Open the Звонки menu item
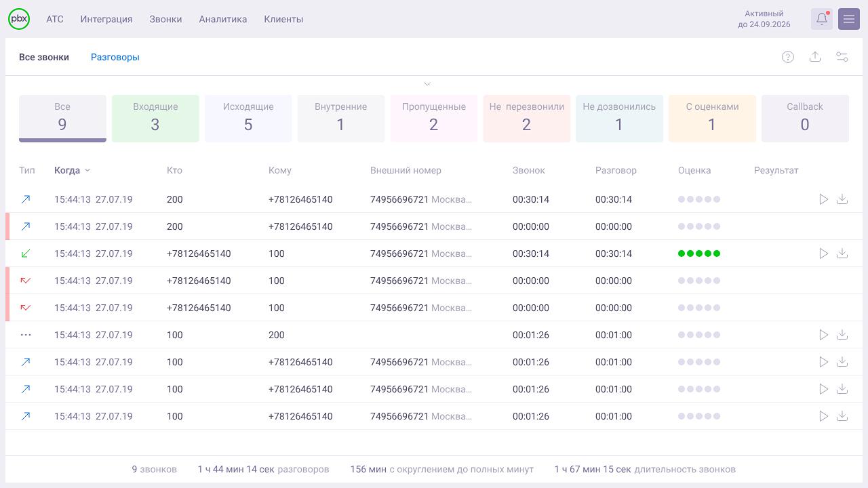868x488 pixels. 165,19
